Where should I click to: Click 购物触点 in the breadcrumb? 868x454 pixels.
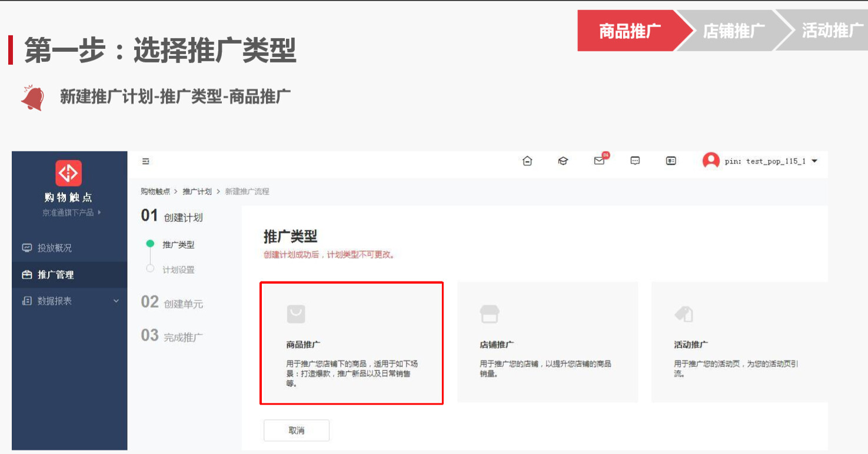pyautogui.click(x=155, y=191)
